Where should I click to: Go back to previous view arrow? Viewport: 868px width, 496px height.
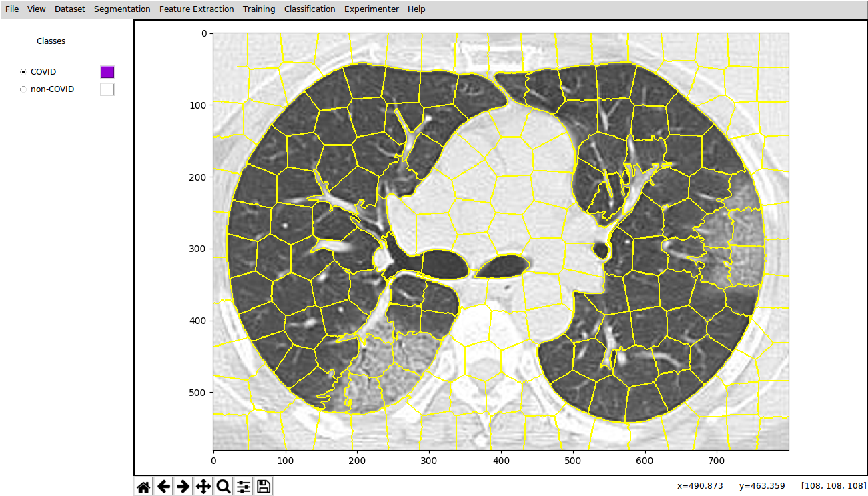tap(163, 487)
